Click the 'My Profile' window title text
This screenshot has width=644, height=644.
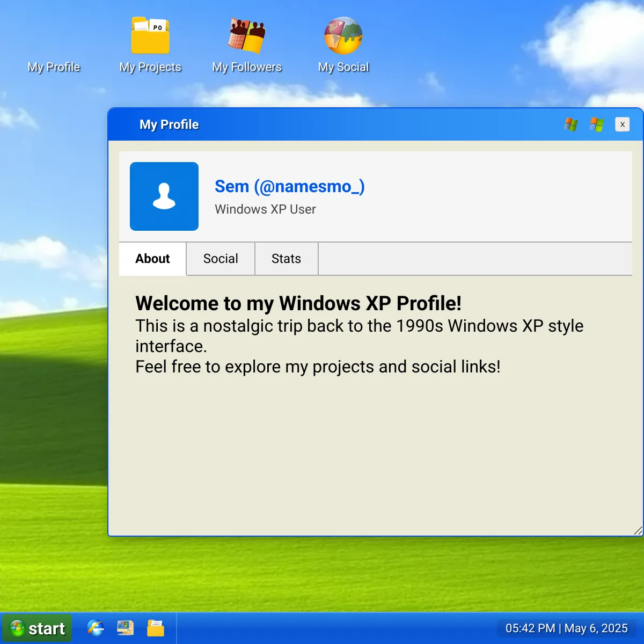pos(169,125)
